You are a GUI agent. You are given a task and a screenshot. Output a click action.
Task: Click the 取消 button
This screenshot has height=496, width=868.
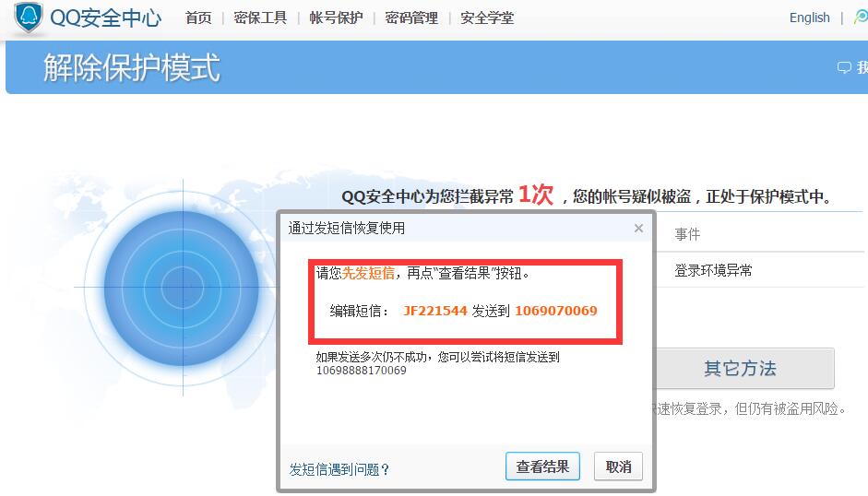point(618,466)
